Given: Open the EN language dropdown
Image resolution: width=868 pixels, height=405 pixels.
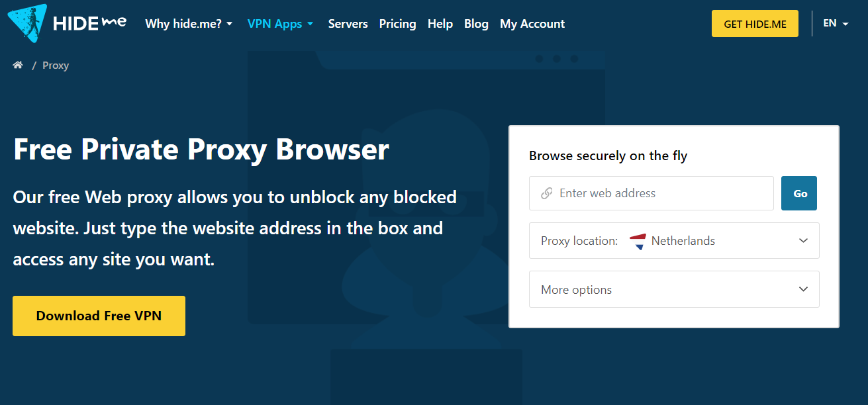Looking at the screenshot, I should tap(836, 23).
